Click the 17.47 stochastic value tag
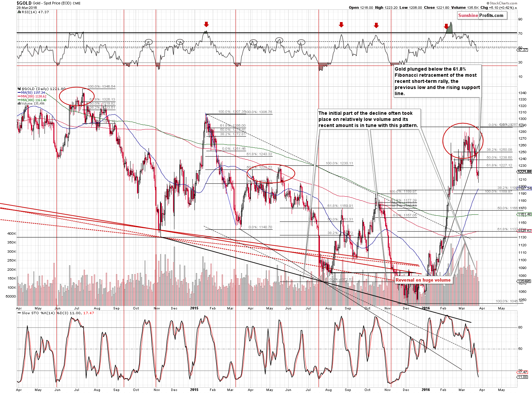Viewport: 532px width, 393px height. point(522,372)
